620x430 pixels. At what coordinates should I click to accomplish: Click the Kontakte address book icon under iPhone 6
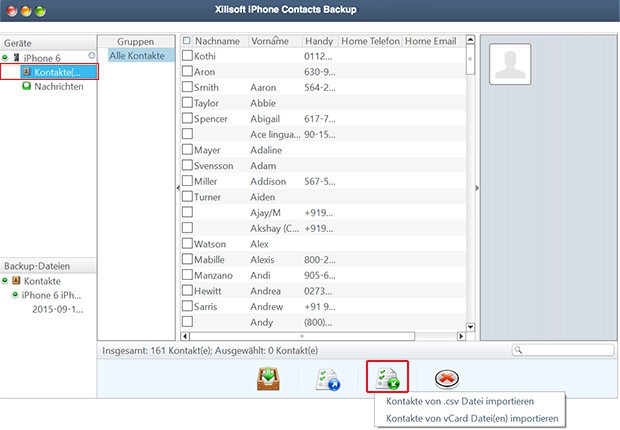pos(26,72)
